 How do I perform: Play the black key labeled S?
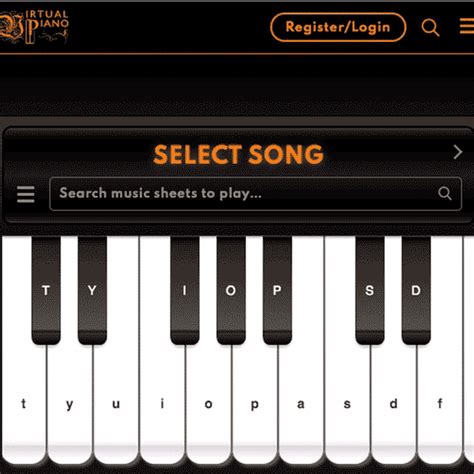(x=370, y=290)
